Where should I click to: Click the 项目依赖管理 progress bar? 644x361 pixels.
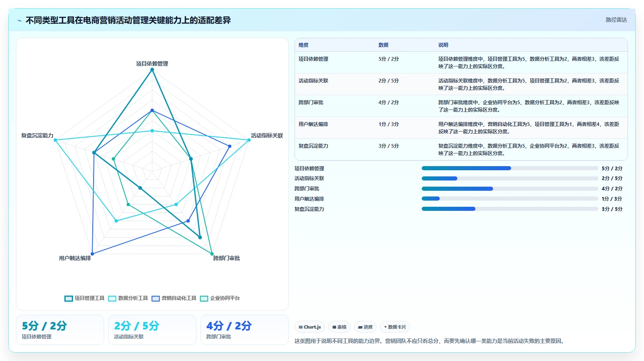point(510,168)
